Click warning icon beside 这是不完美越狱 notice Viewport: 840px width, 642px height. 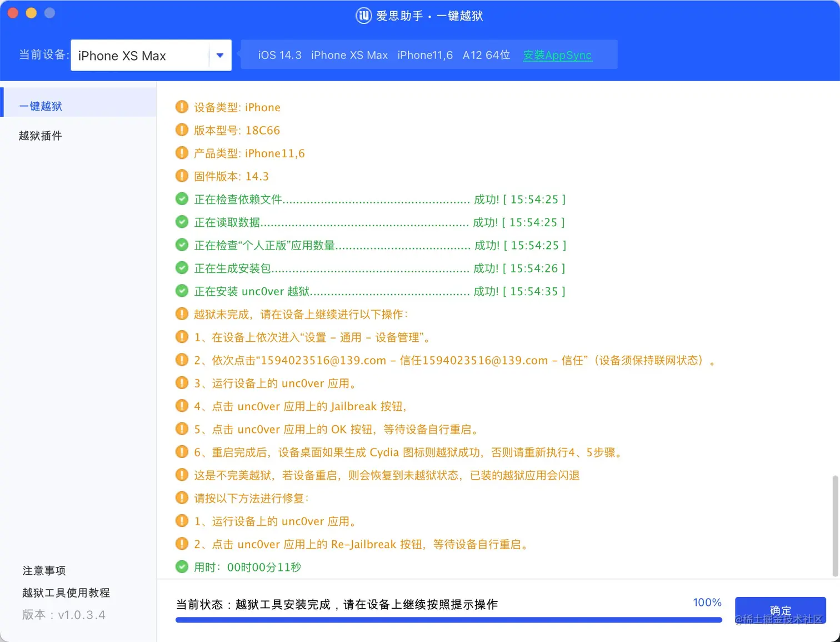coord(182,475)
